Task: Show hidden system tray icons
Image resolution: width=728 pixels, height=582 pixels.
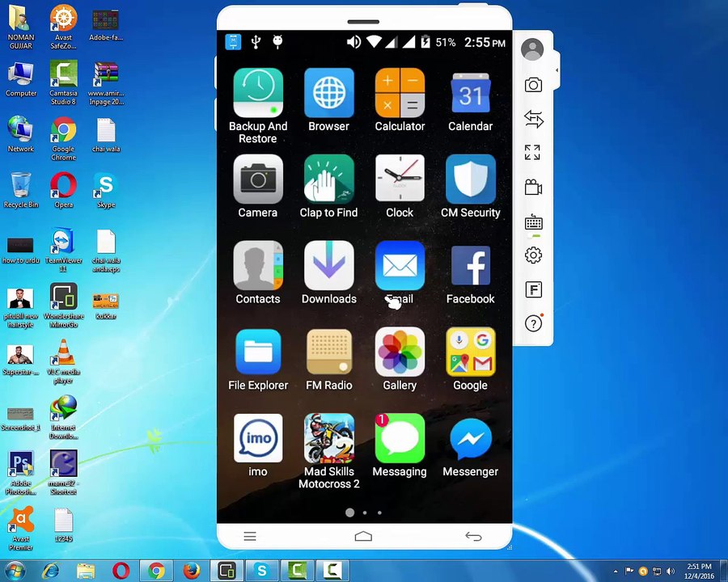Action: point(616,571)
